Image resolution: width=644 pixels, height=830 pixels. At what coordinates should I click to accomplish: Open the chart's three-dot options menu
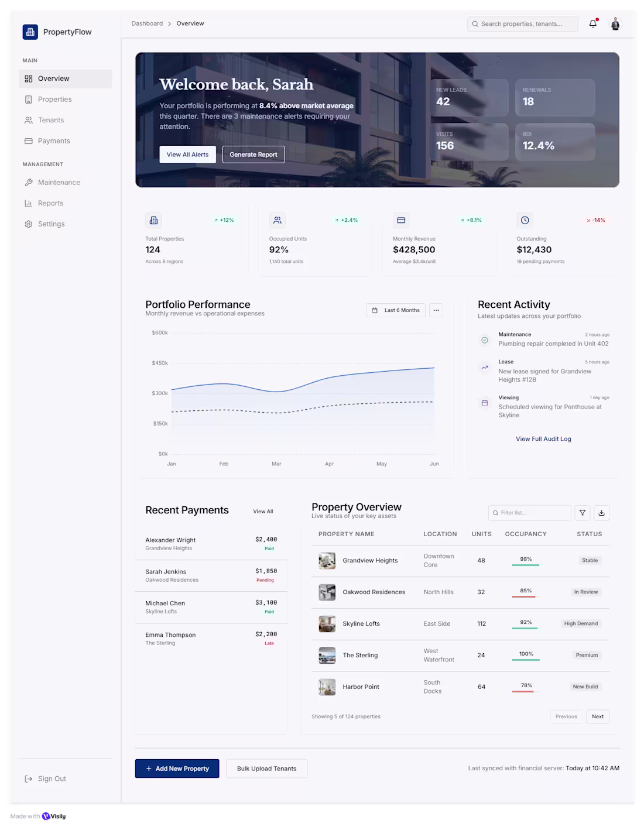click(436, 310)
